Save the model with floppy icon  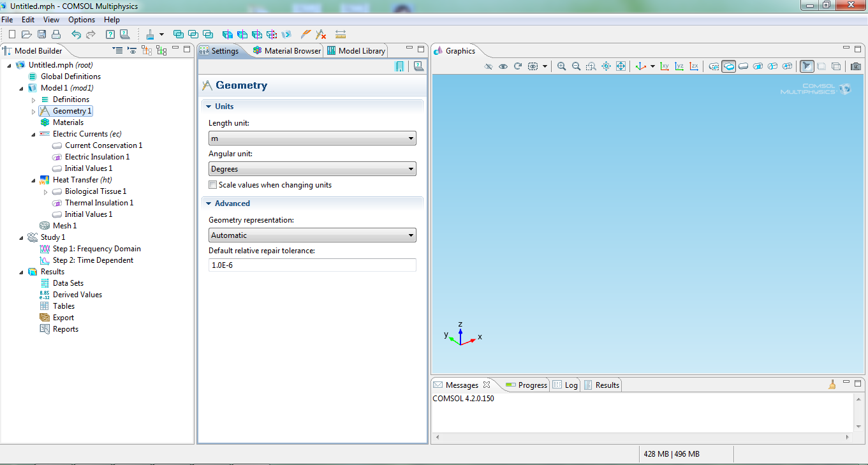click(x=41, y=34)
